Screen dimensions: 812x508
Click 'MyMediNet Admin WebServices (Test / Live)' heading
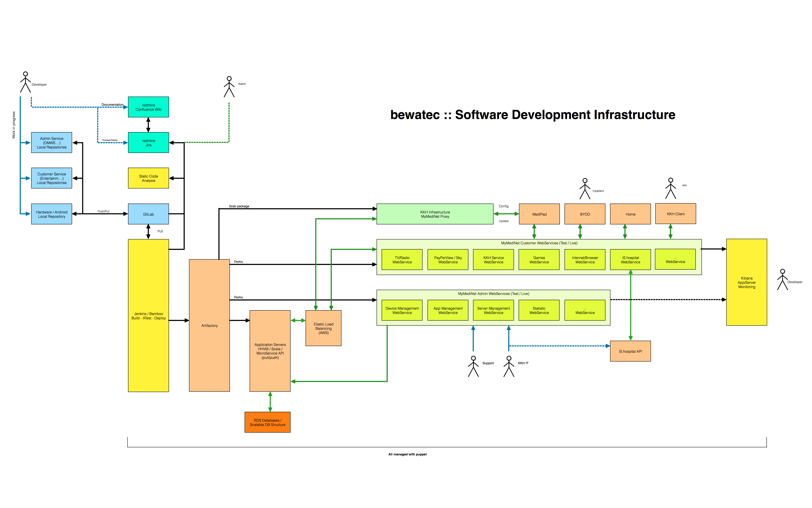pos(493,294)
